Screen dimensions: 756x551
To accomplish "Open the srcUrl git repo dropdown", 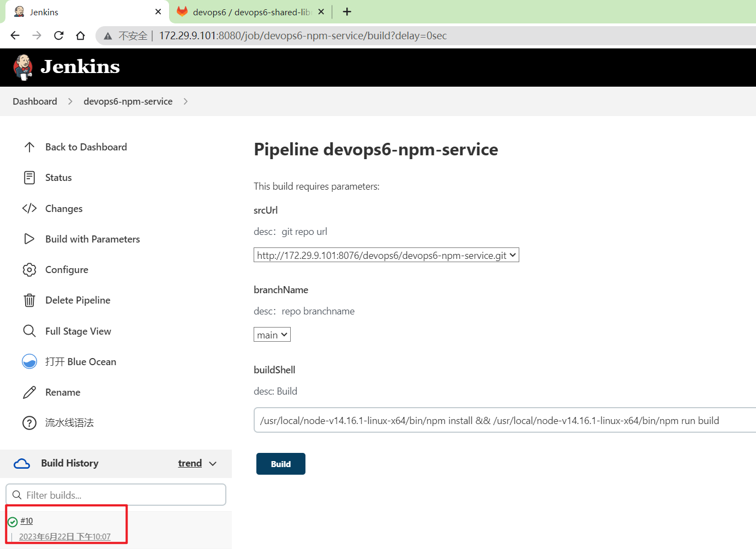I will tap(386, 255).
